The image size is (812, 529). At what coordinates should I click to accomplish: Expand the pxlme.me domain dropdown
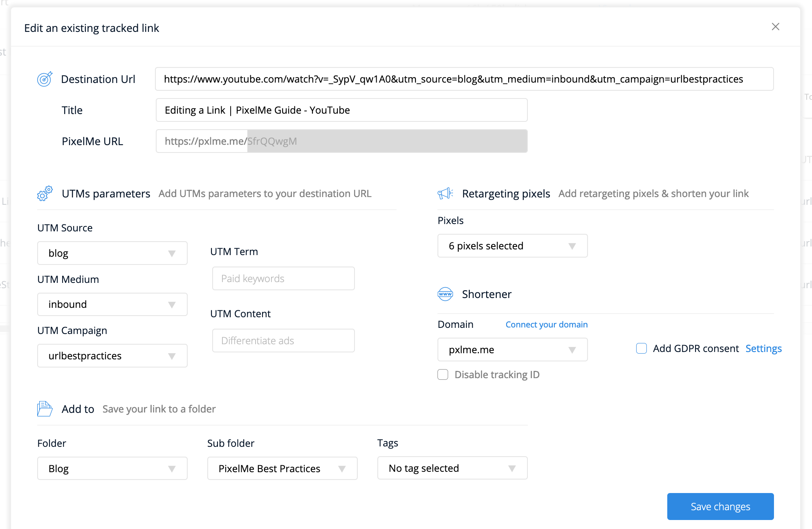512,350
